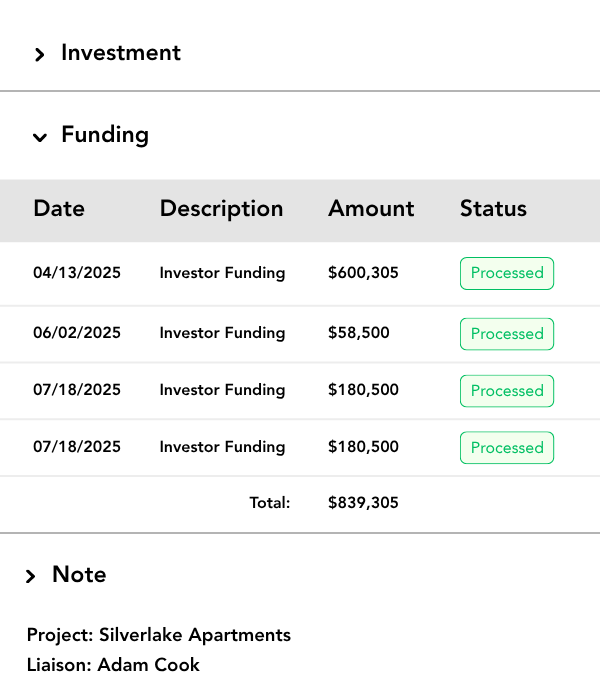This screenshot has width=600, height=700.
Task: Expand the Investment section chevron
Action: point(40,55)
